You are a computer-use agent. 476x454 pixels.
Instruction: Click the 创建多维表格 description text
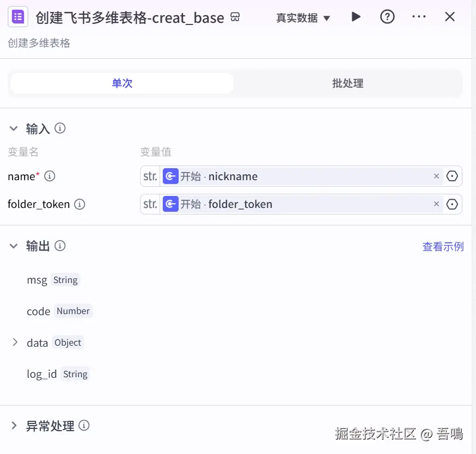tap(39, 43)
